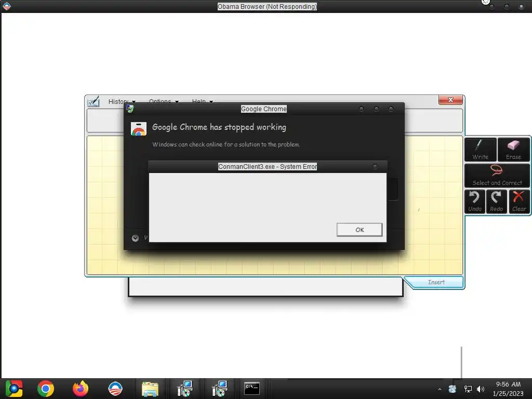This screenshot has width=532, height=399.
Task: Click 'Google Chrome has stopped working' heading
Action: tap(219, 127)
